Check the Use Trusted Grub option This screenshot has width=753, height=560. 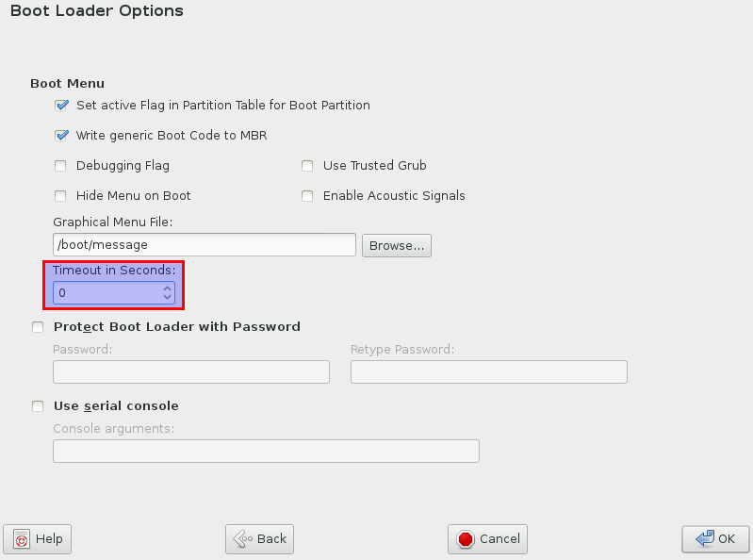click(x=307, y=166)
